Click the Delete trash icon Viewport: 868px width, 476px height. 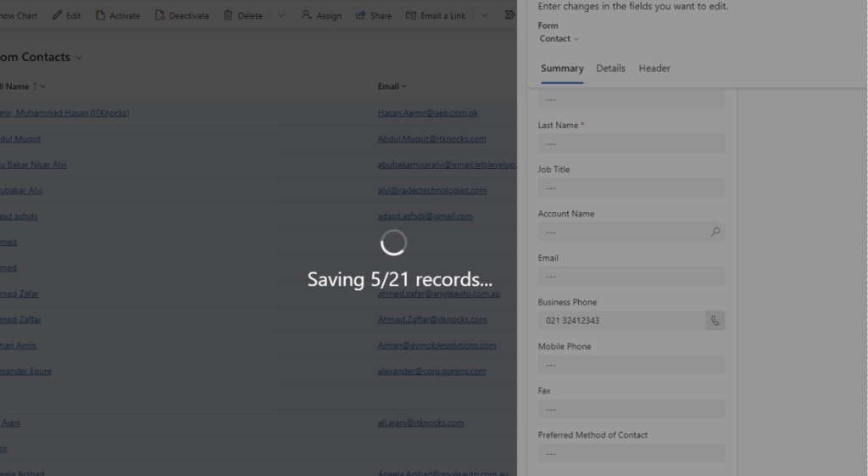(x=228, y=15)
